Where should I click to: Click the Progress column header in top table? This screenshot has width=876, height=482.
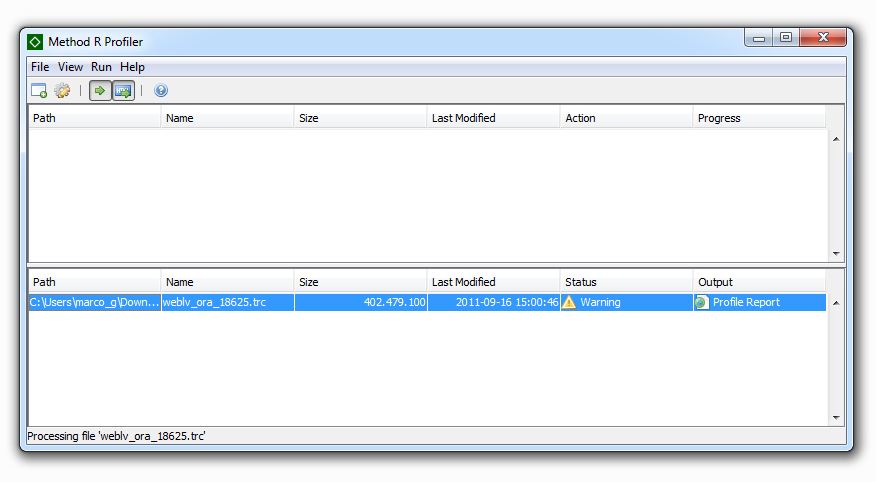(759, 118)
